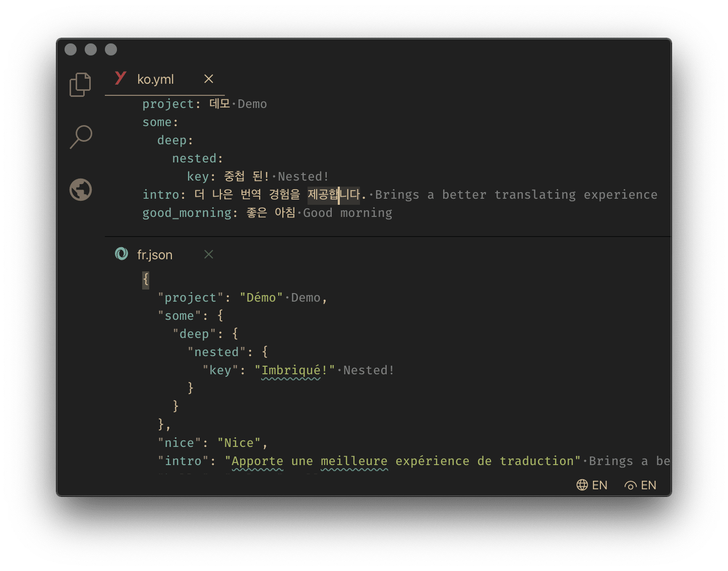Click the "good_morning" key in ko.yml
The width and height of the screenshot is (728, 571).
(187, 213)
